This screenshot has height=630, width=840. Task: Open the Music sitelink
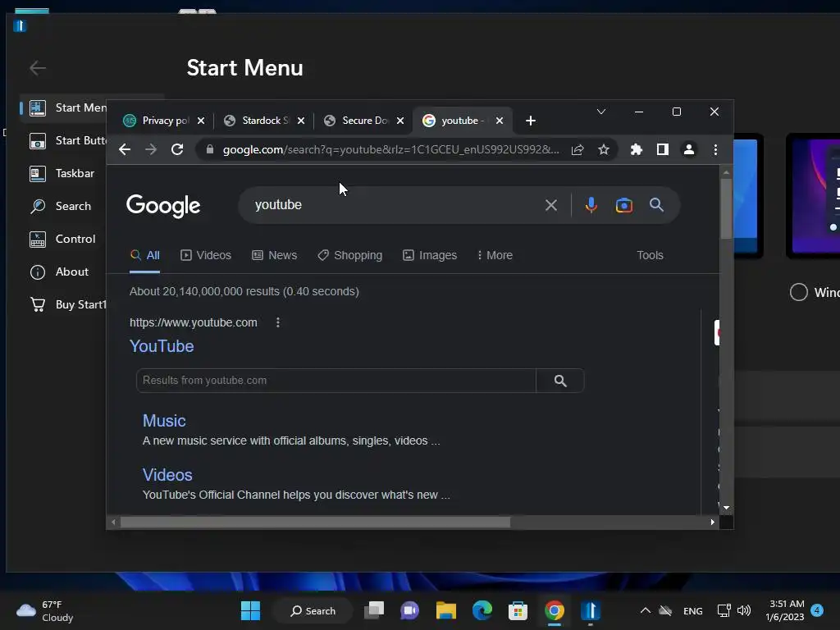(164, 421)
